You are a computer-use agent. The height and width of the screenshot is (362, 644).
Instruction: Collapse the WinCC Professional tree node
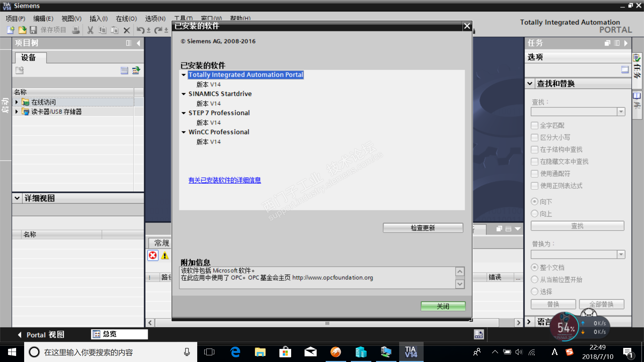pos(183,132)
